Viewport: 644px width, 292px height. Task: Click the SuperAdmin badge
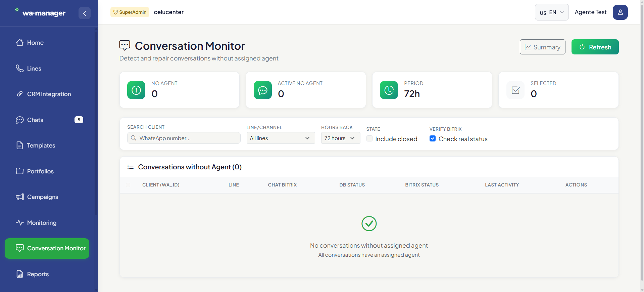coord(130,12)
